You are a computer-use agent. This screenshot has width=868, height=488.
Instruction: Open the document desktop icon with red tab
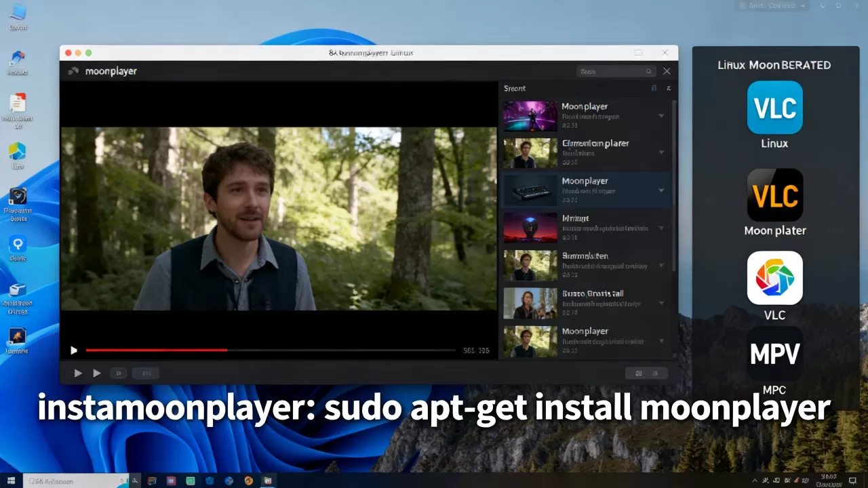coord(18,104)
